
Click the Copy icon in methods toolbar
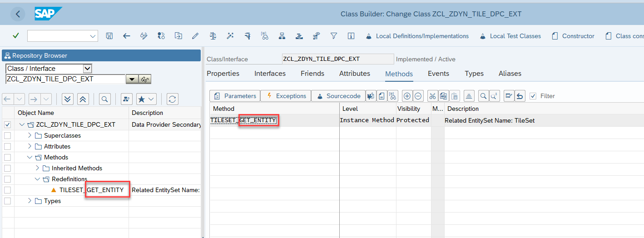[443, 96]
